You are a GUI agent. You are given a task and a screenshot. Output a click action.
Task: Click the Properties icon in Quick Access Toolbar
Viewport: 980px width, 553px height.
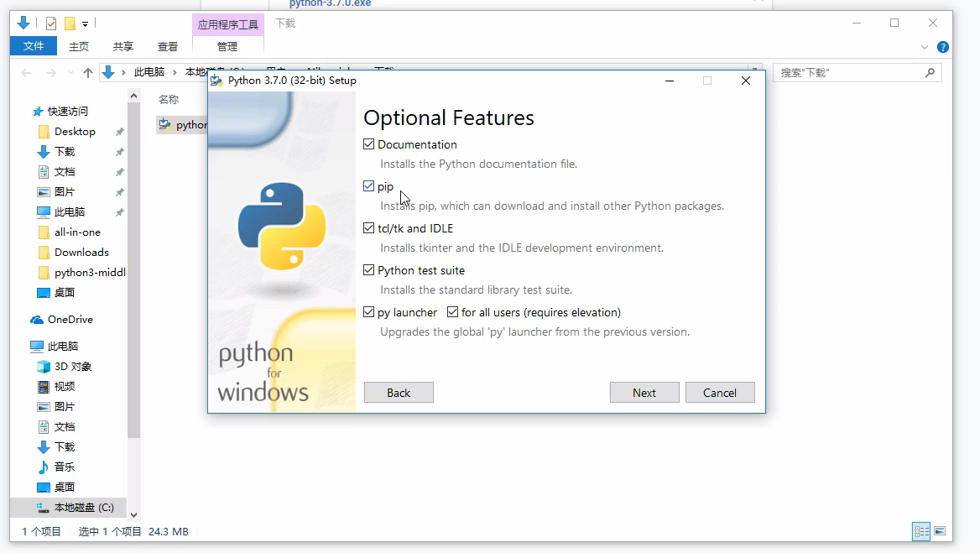point(51,23)
